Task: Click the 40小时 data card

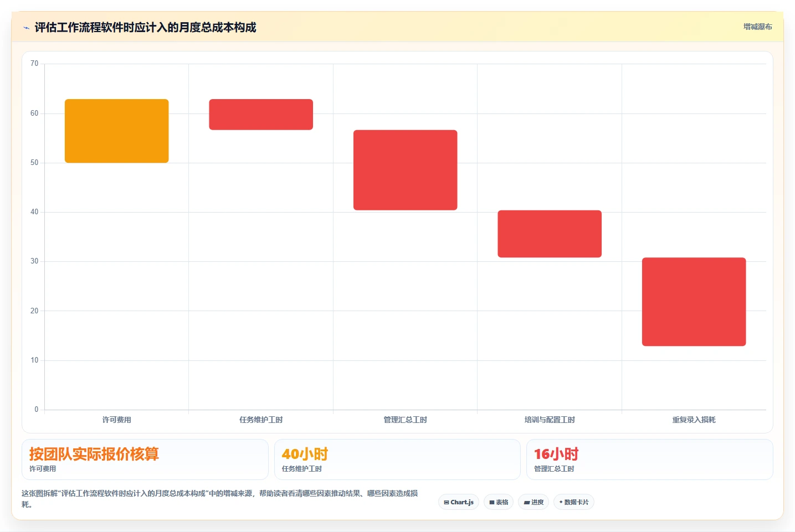Action: click(x=397, y=459)
